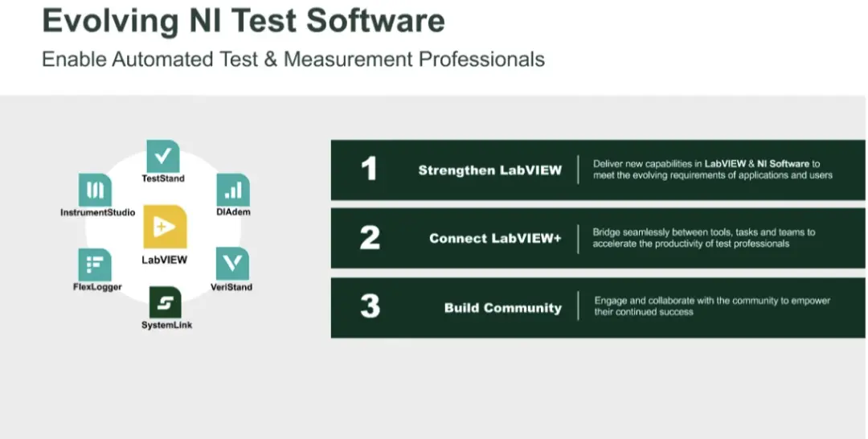This screenshot has width=868, height=439.
Task: Click the number 2 in second banner
Action: point(370,238)
